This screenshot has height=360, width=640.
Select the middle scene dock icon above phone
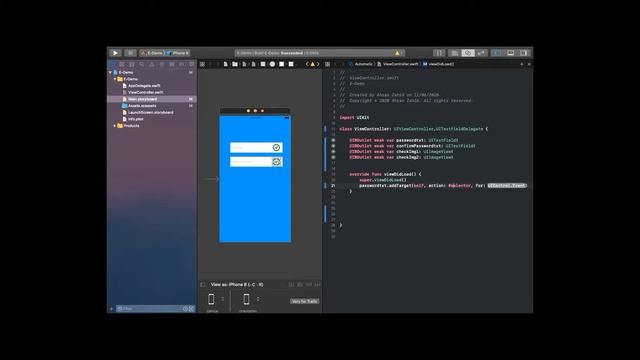(255, 111)
